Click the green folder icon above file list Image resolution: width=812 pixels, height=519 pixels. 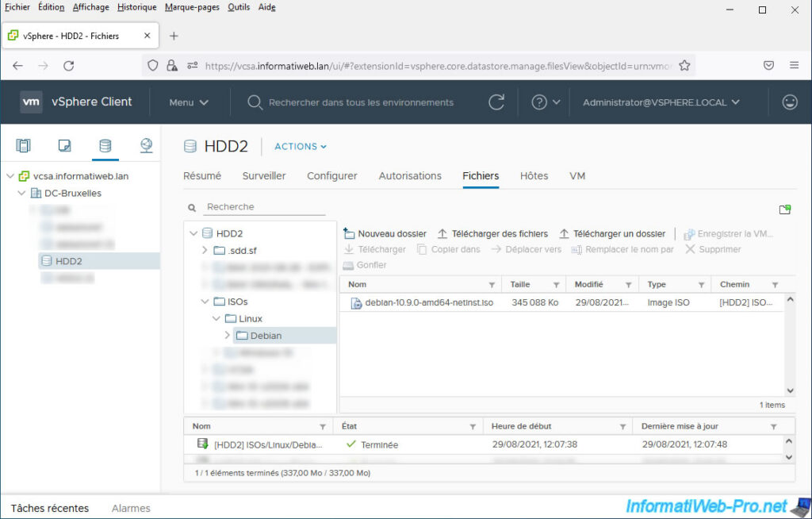coord(784,210)
